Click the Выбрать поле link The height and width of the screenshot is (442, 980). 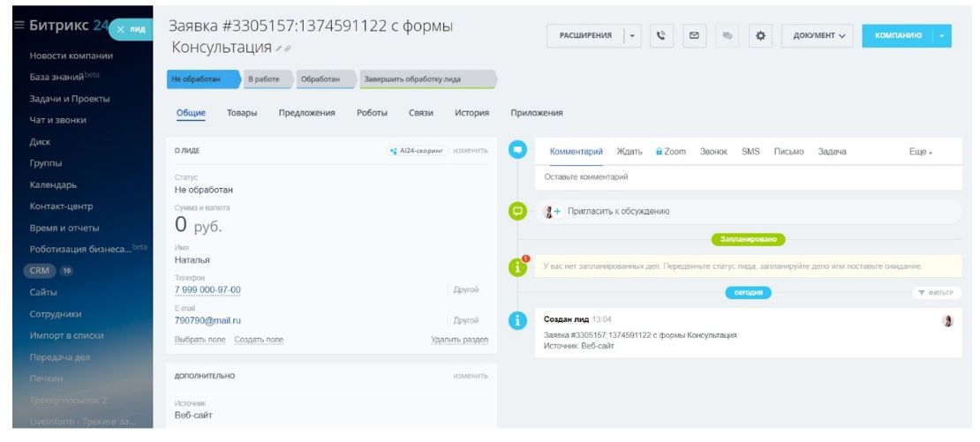[200, 340]
